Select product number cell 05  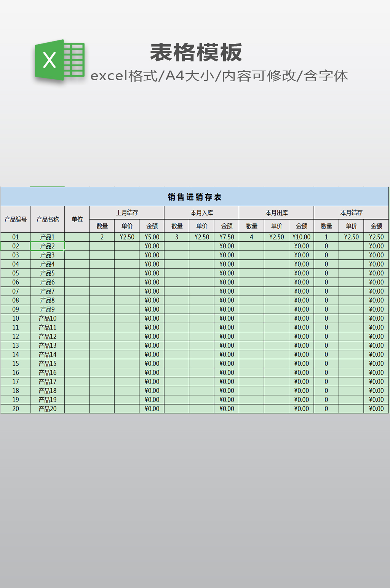point(16,273)
